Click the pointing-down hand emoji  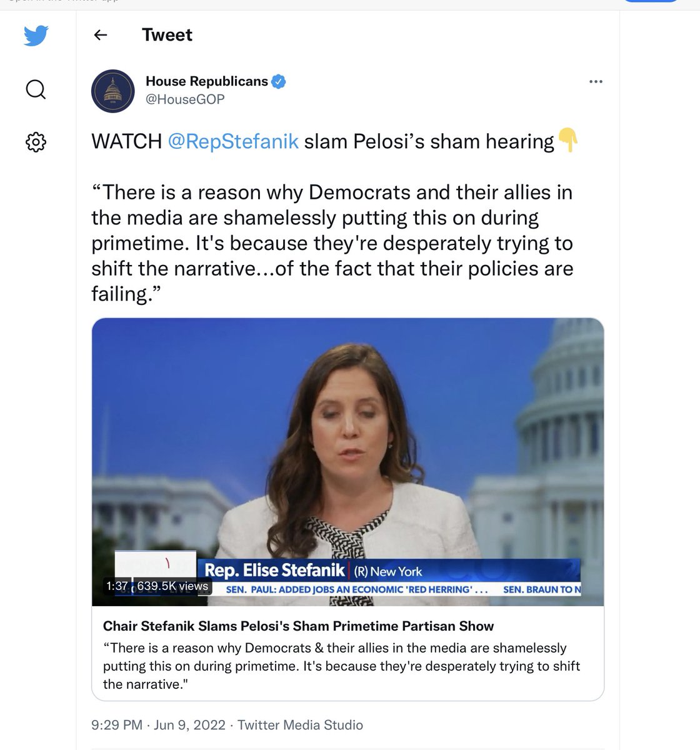(567, 140)
